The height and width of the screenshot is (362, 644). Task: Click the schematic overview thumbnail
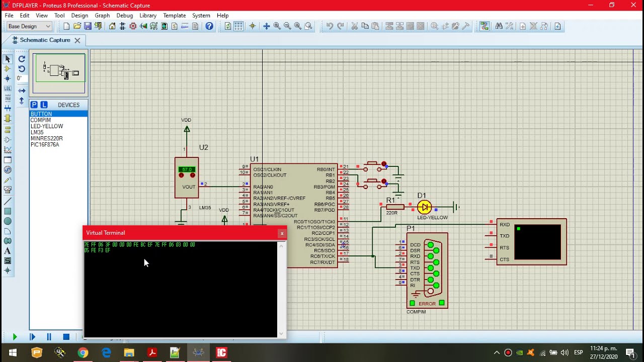click(59, 73)
